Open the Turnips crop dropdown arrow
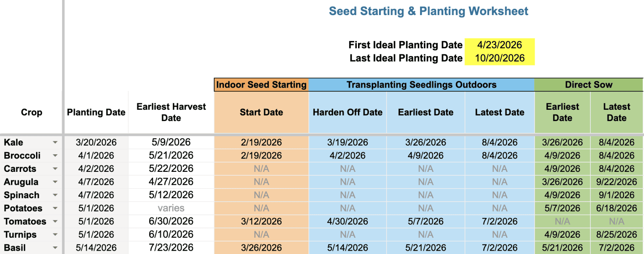The width and height of the screenshot is (644, 254). [55, 235]
